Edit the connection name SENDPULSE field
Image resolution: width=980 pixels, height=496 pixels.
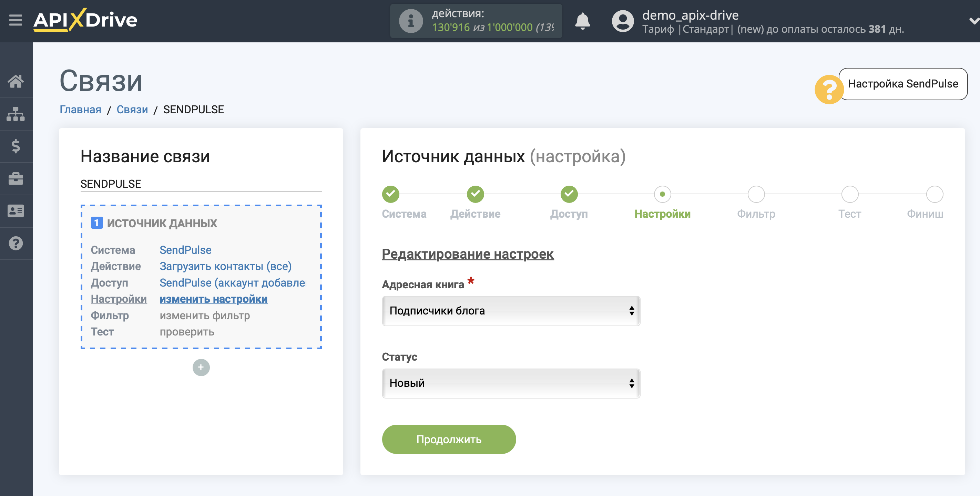point(201,184)
